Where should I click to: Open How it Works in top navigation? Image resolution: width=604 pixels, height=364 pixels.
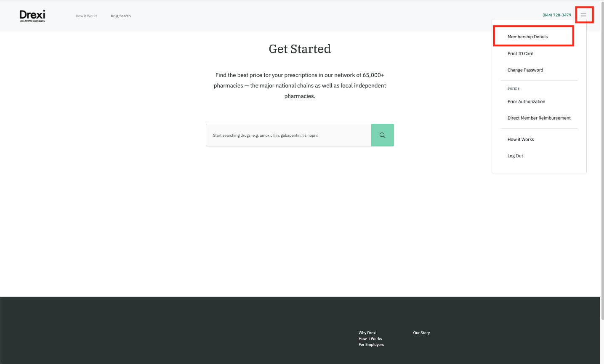(x=86, y=16)
